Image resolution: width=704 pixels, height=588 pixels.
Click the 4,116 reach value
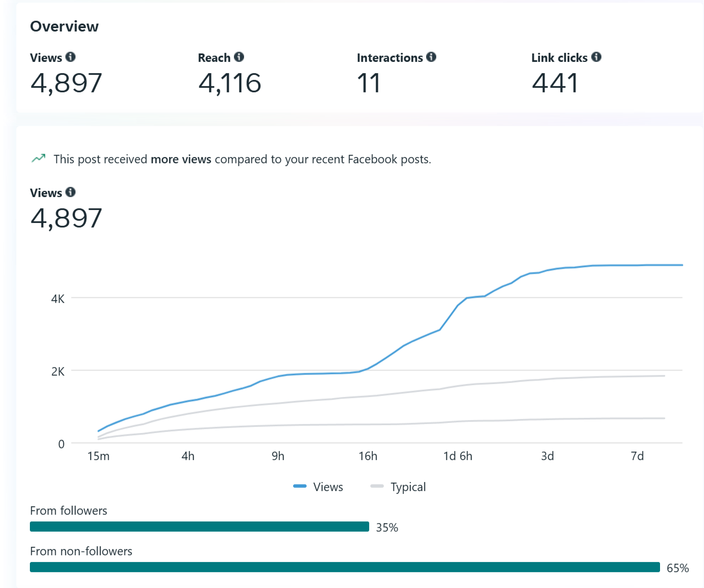229,83
